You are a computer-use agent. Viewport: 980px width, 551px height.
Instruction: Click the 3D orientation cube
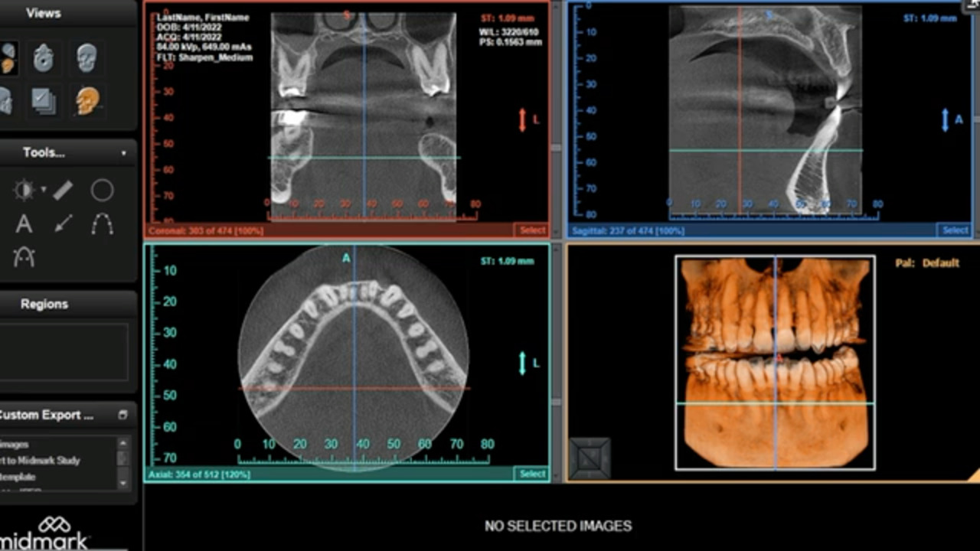coord(590,458)
